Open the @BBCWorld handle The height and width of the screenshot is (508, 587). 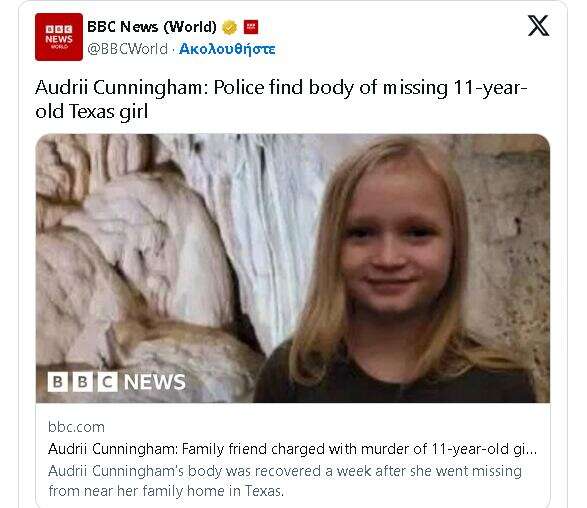click(127, 49)
